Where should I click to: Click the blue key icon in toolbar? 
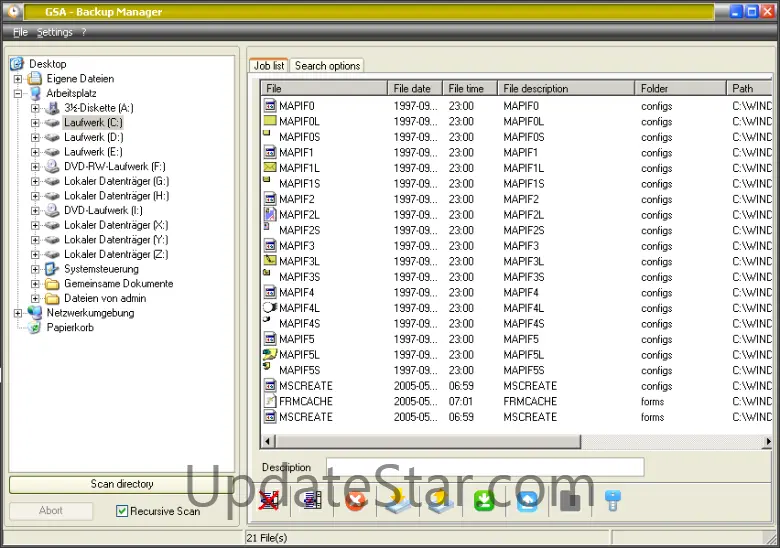tap(612, 500)
